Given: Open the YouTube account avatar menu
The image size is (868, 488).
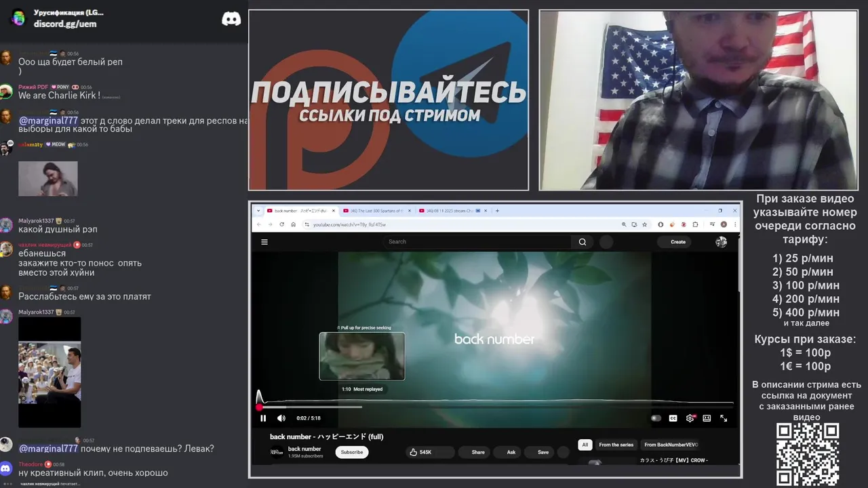Looking at the screenshot, I should (x=721, y=242).
